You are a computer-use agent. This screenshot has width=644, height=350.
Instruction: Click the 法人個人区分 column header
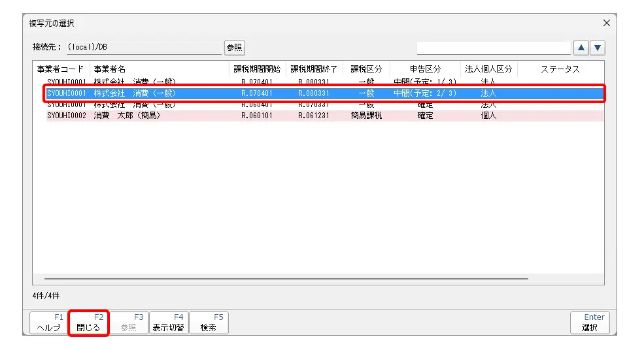[488, 69]
